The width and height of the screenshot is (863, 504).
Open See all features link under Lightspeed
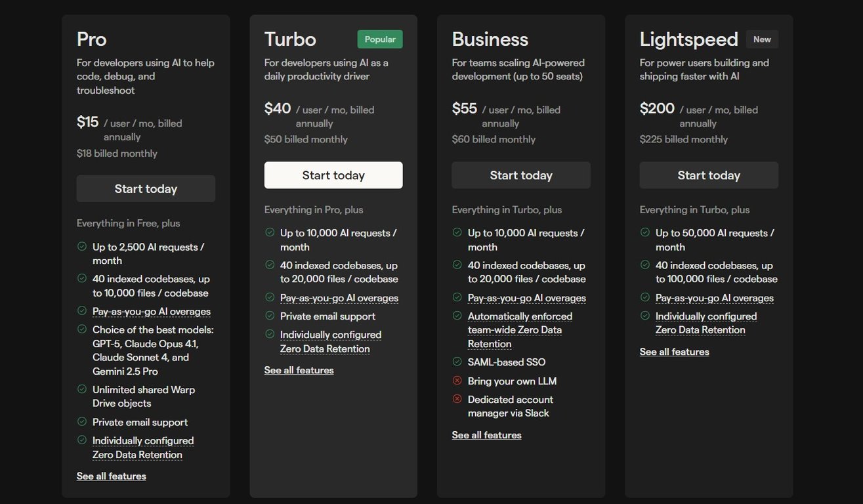click(x=675, y=352)
